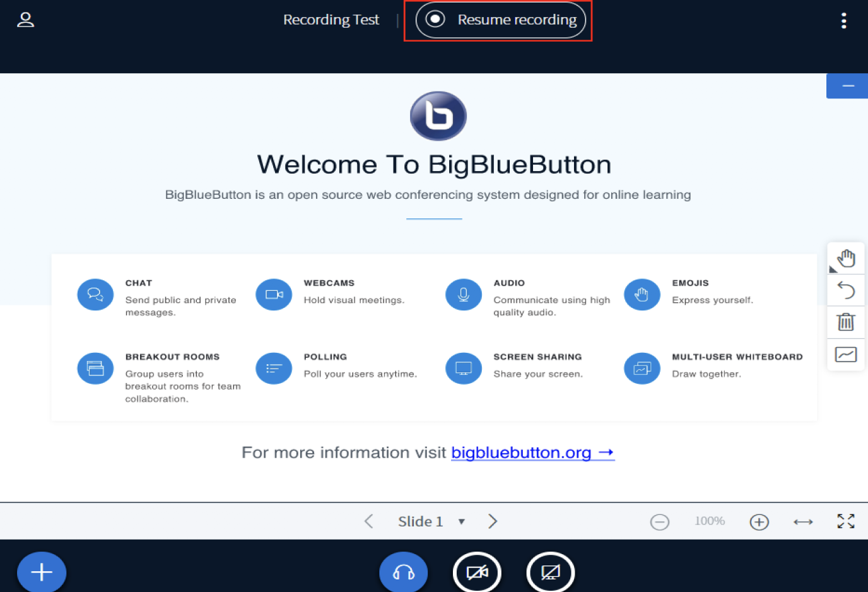Viewport: 868px width, 592px height.
Task: Click the Chat feature icon on slide
Action: click(95, 295)
